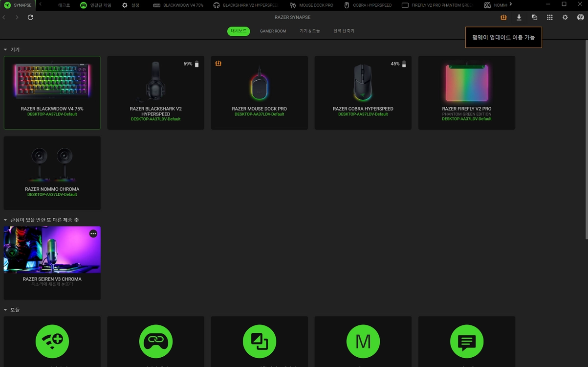Screen dimensions: 588x367
Task: Click the 69% battery level text
Action: click(188, 64)
